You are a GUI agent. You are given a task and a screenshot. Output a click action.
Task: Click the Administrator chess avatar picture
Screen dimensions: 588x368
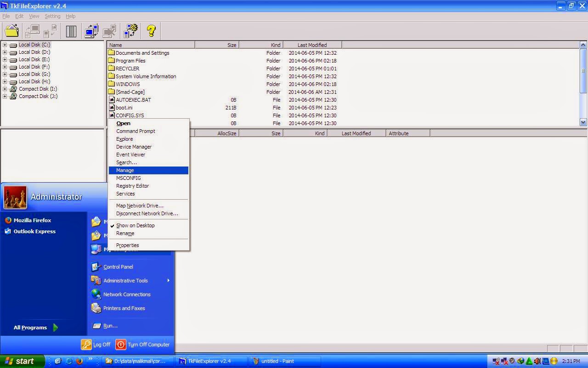(15, 197)
